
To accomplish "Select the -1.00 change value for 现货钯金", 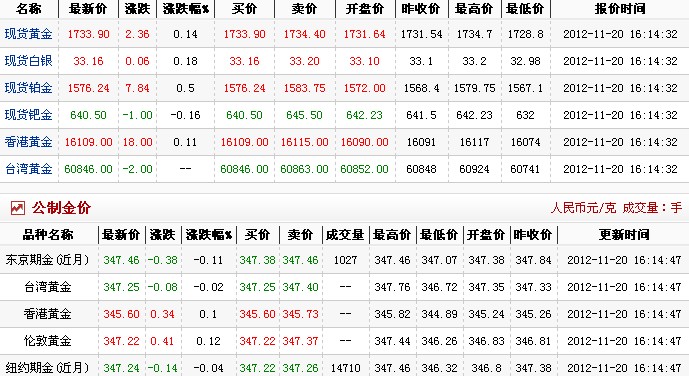I will click(x=137, y=116).
